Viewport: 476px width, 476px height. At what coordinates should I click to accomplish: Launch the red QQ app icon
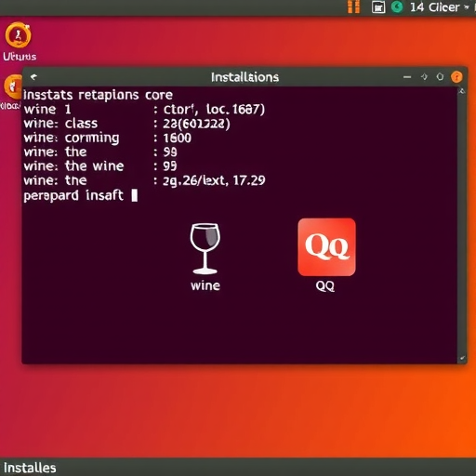click(x=326, y=247)
